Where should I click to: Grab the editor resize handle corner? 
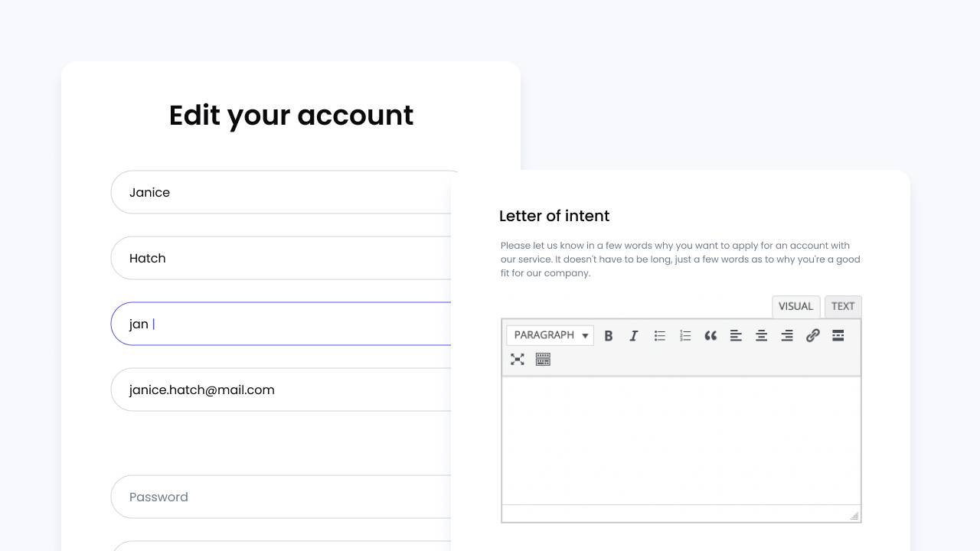tap(854, 516)
